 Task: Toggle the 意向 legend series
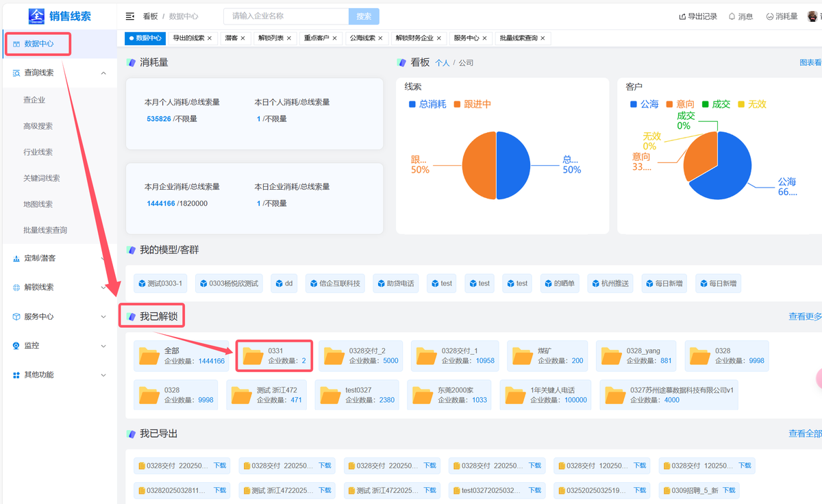click(x=680, y=104)
